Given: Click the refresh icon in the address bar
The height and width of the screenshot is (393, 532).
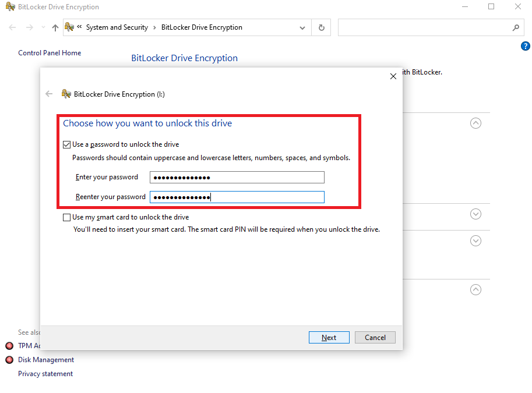Looking at the screenshot, I should (x=321, y=27).
